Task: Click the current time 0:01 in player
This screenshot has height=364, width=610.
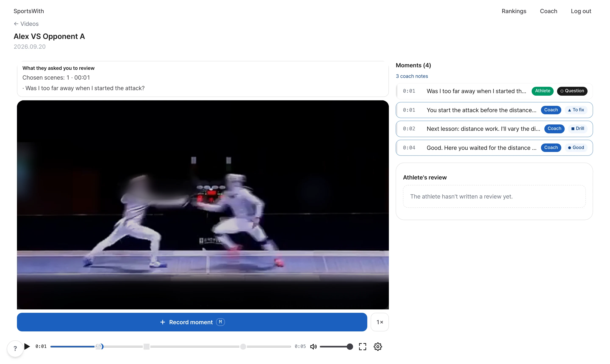Action: [41, 346]
